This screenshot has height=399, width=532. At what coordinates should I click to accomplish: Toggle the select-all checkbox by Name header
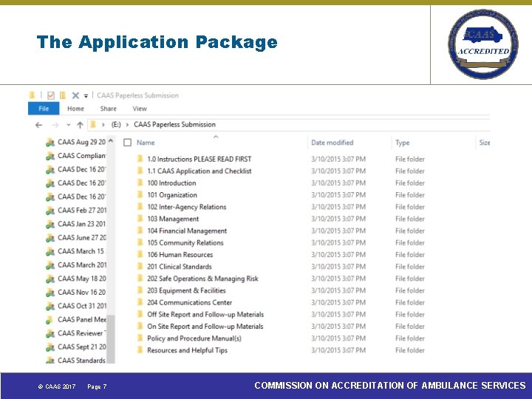tap(128, 143)
